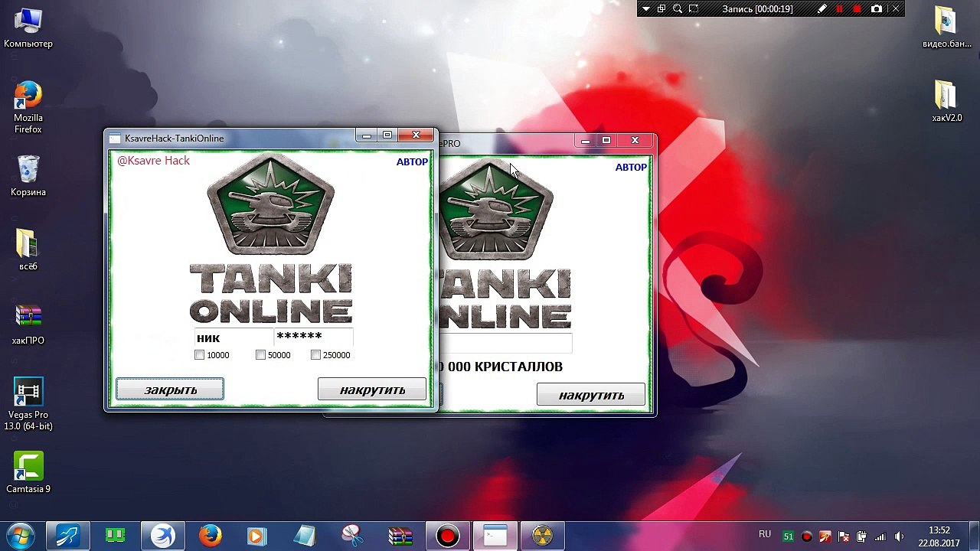Viewport: 980px width, 551px height.
Task: Click the Show Desktop strip beside the clock
Action: 975,536
